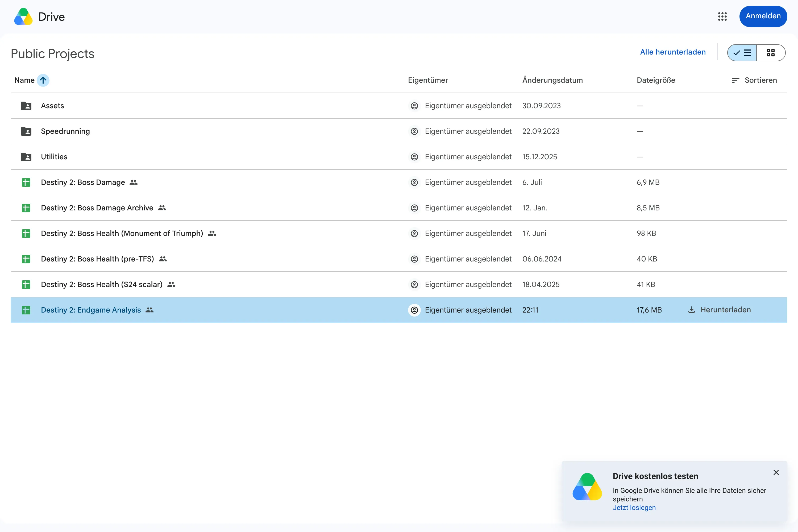
Task: Click shared people icon beside Boss Damage Archive
Action: click(162, 208)
